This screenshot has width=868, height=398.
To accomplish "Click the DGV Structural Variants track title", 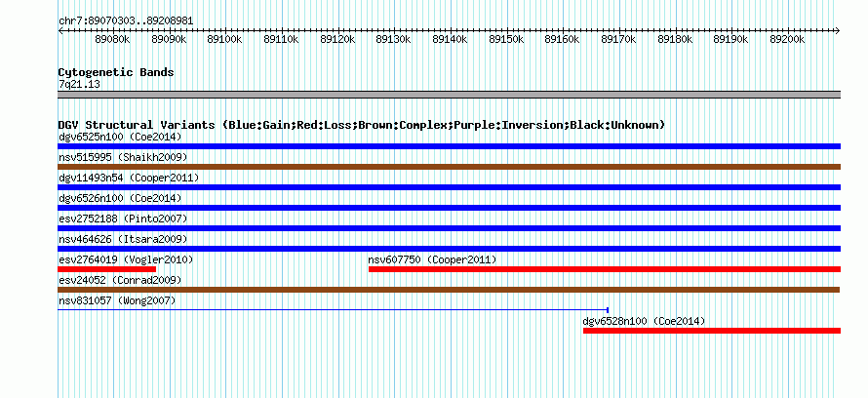I will (362, 125).
